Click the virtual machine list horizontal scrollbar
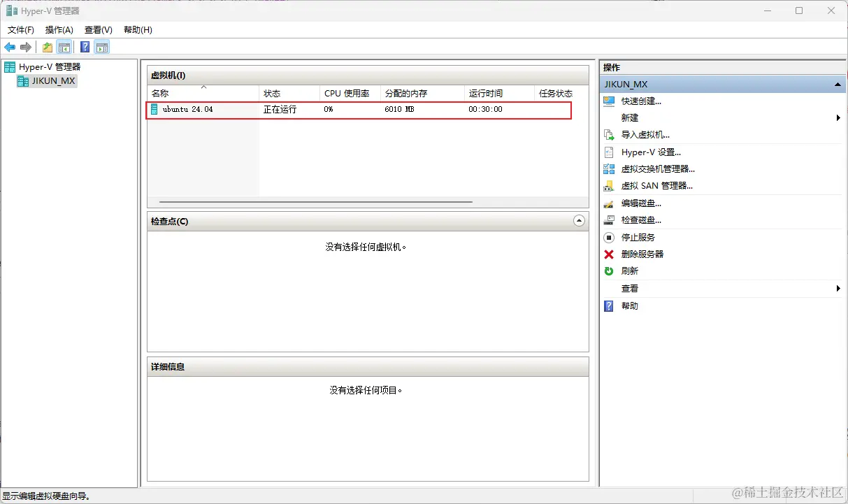 click(x=316, y=202)
